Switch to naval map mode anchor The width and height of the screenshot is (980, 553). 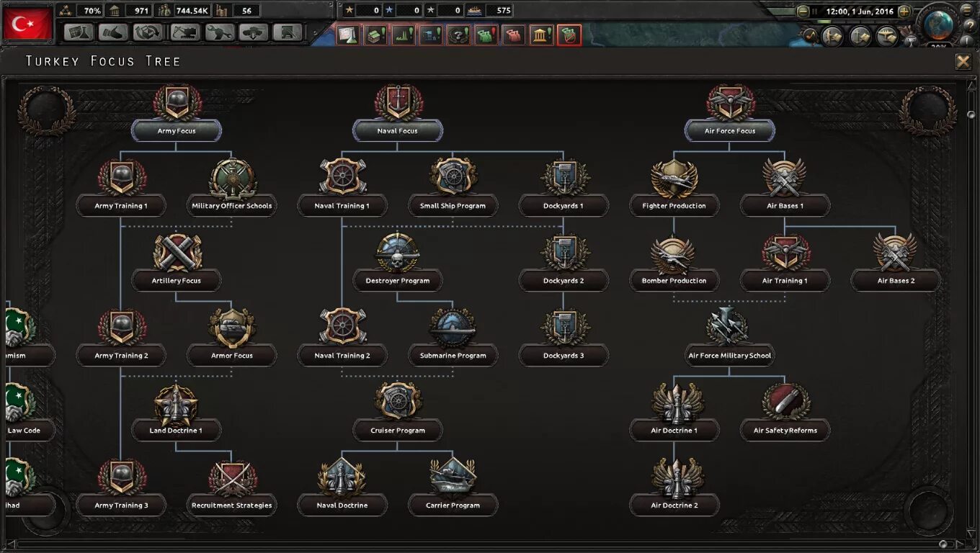tap(860, 35)
